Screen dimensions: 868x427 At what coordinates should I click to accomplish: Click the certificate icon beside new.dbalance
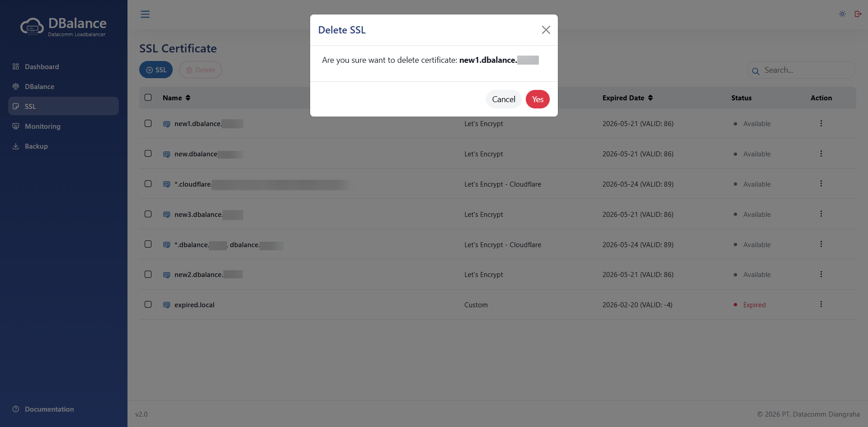(166, 154)
